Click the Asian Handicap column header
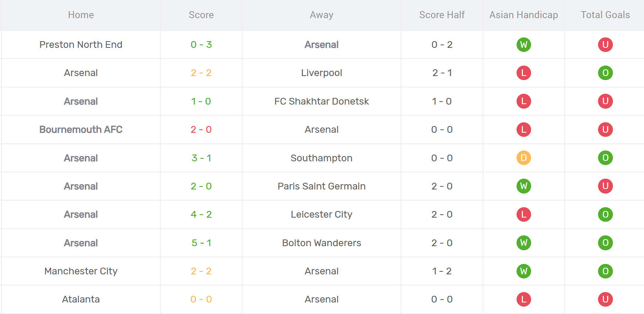644x314 pixels. click(x=523, y=15)
